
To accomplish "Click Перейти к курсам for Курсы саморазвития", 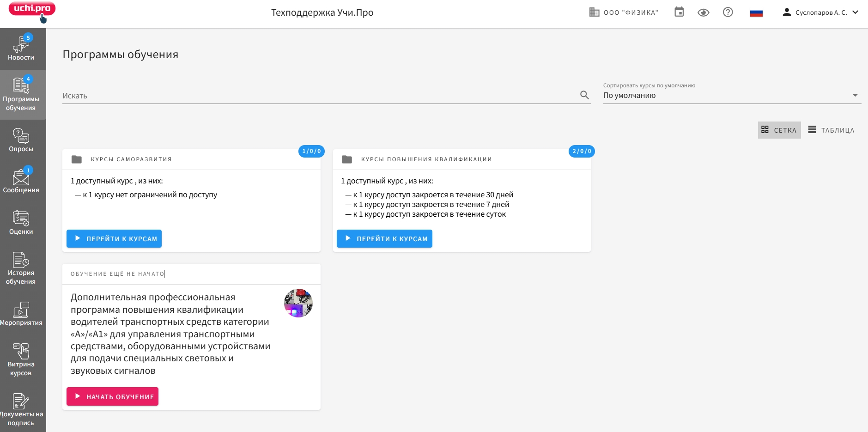I will [x=114, y=239].
